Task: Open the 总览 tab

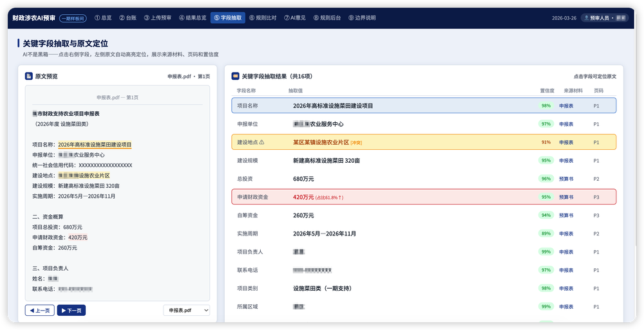Action: click(103, 17)
